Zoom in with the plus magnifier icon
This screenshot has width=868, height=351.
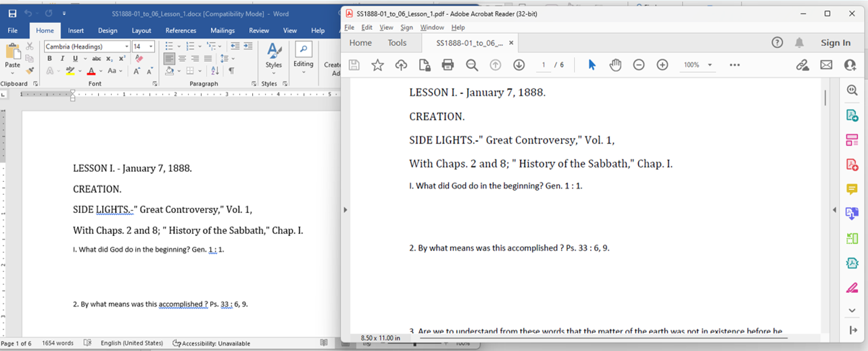(x=662, y=65)
